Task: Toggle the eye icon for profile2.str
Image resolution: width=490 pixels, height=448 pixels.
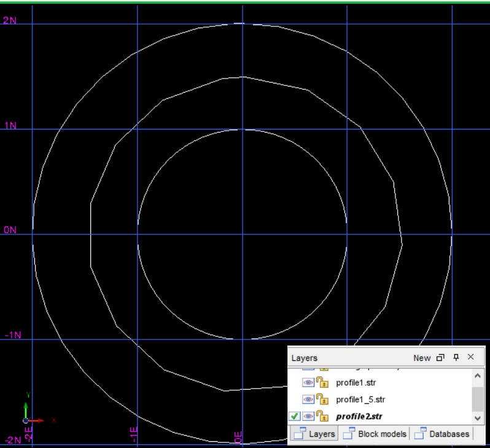Action: click(308, 416)
